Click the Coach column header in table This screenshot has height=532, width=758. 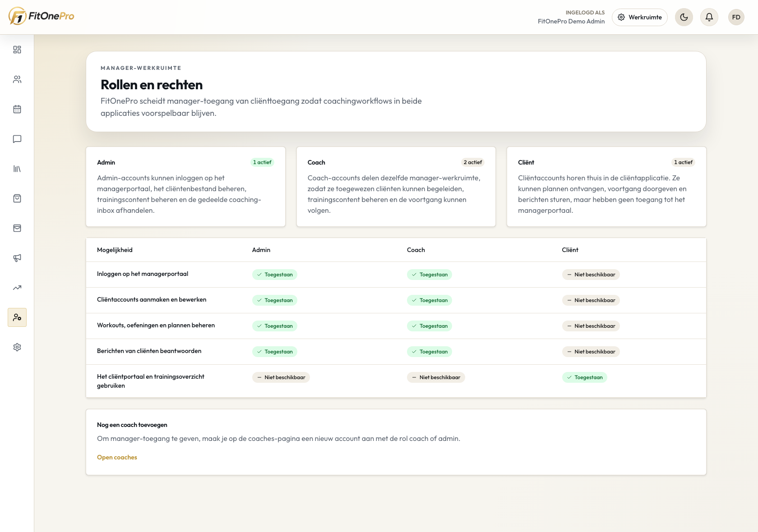tap(416, 250)
